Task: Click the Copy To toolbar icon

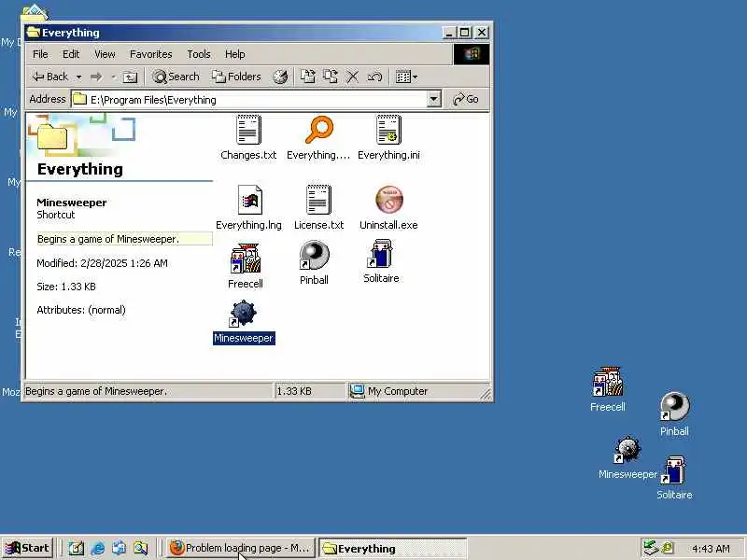Action: [x=331, y=77]
